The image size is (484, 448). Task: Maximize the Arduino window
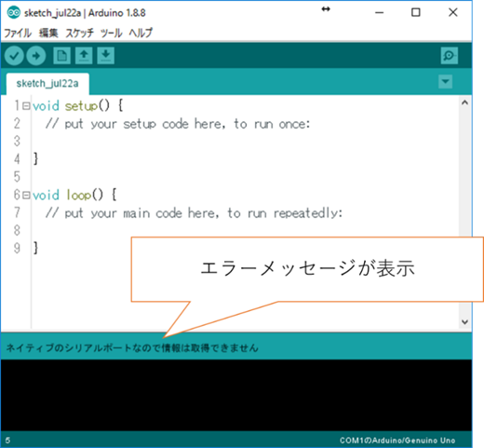point(416,13)
